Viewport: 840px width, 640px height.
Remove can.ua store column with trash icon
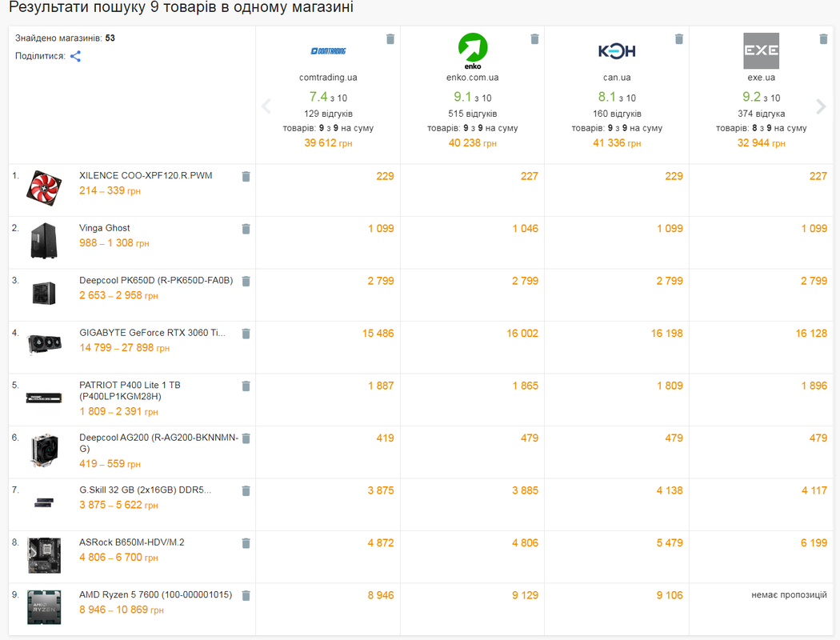tap(679, 39)
